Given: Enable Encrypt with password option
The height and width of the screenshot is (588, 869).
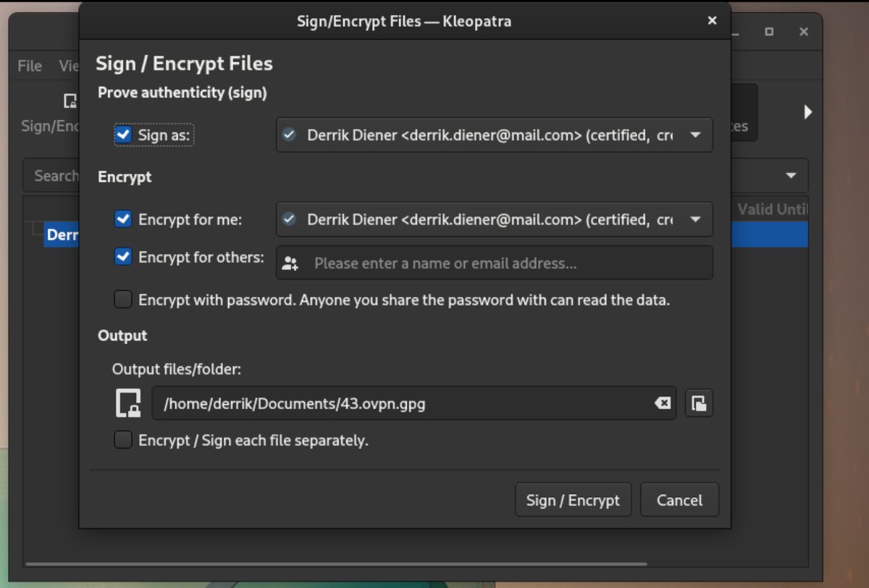Looking at the screenshot, I should 123,299.
